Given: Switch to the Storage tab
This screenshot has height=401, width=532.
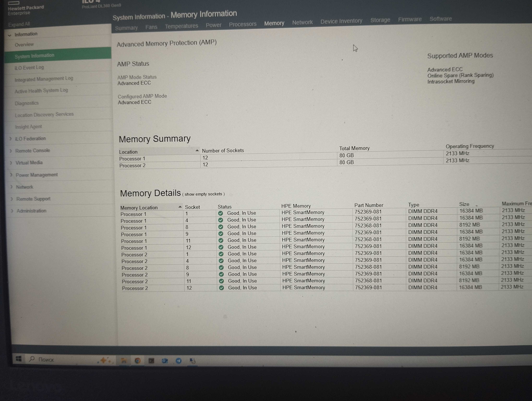Looking at the screenshot, I should click(x=380, y=20).
